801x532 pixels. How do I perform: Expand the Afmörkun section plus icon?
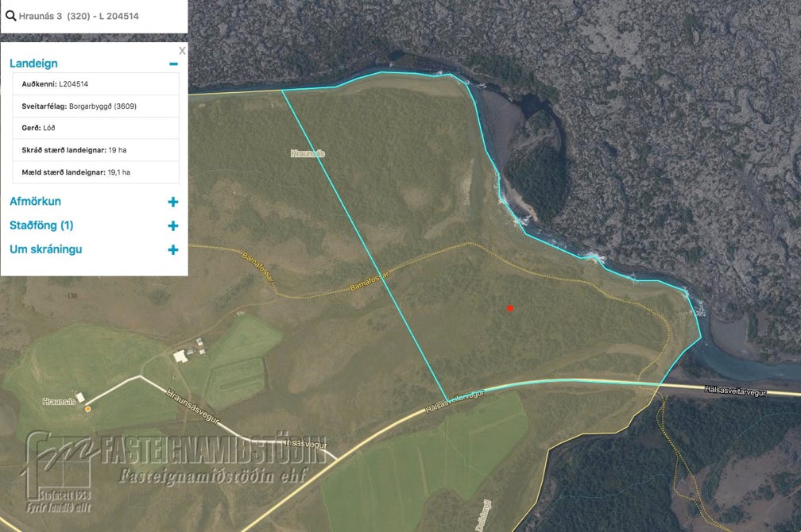click(173, 202)
